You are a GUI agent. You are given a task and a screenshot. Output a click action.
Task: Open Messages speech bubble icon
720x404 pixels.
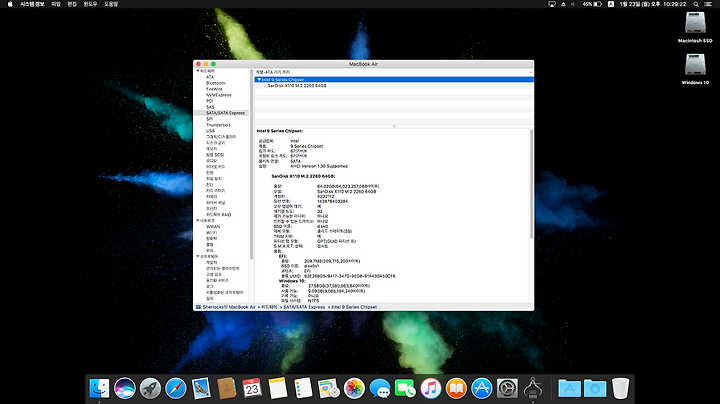coord(380,388)
